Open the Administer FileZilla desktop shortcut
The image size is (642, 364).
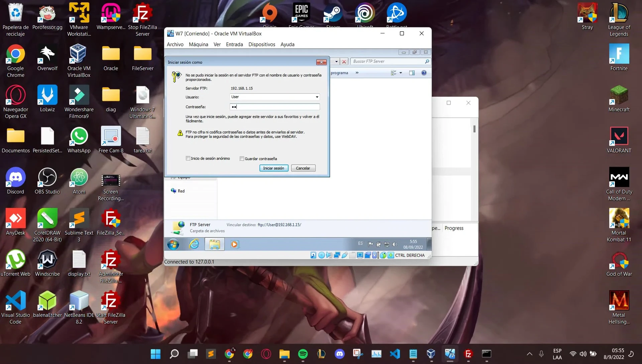click(x=111, y=266)
